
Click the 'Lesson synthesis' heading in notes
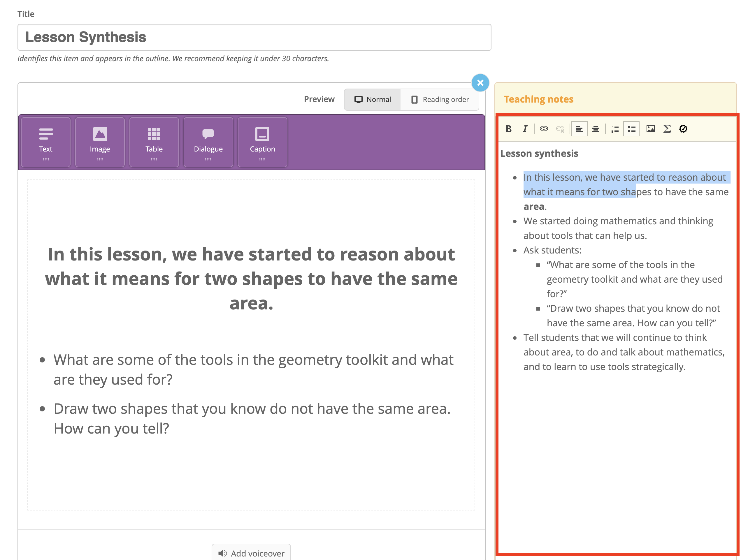tap(539, 154)
